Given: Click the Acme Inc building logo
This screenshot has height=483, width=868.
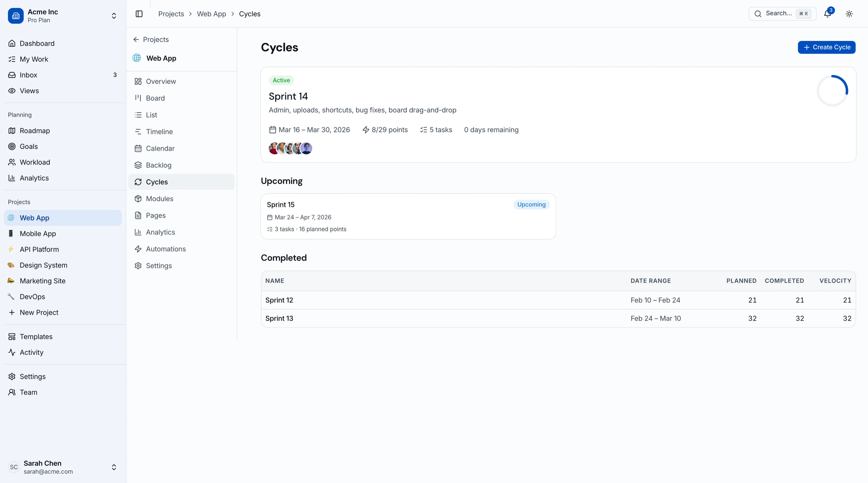Looking at the screenshot, I should (16, 16).
